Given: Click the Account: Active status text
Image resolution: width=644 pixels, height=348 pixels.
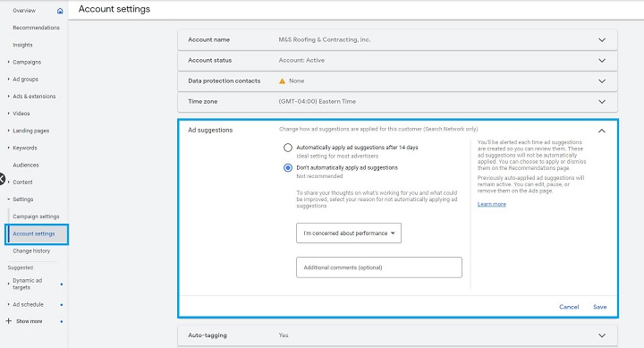Looking at the screenshot, I should click(x=301, y=61).
